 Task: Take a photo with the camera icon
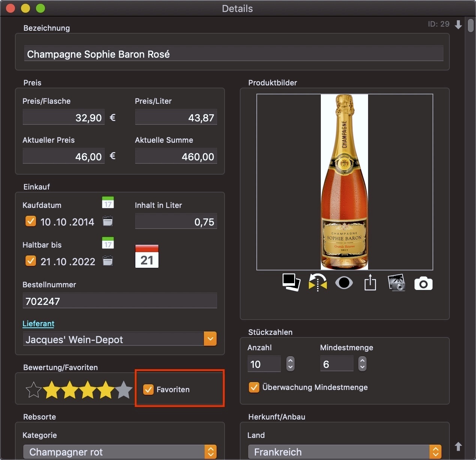(424, 284)
